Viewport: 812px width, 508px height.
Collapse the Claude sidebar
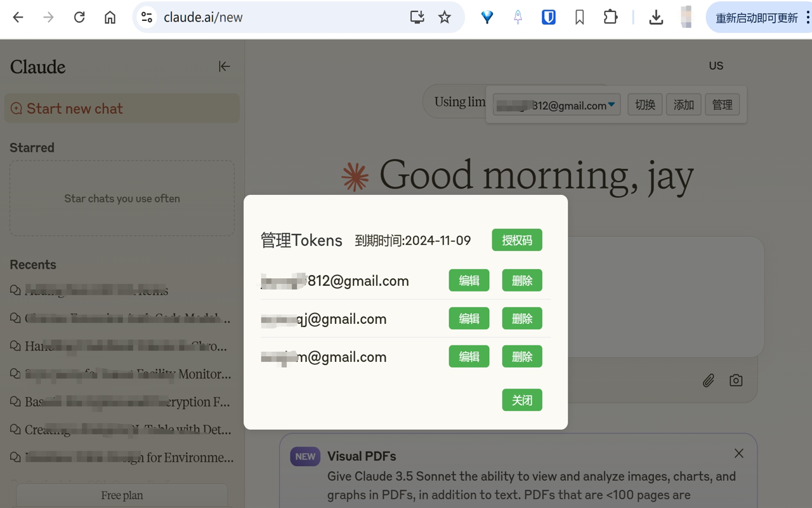click(224, 66)
